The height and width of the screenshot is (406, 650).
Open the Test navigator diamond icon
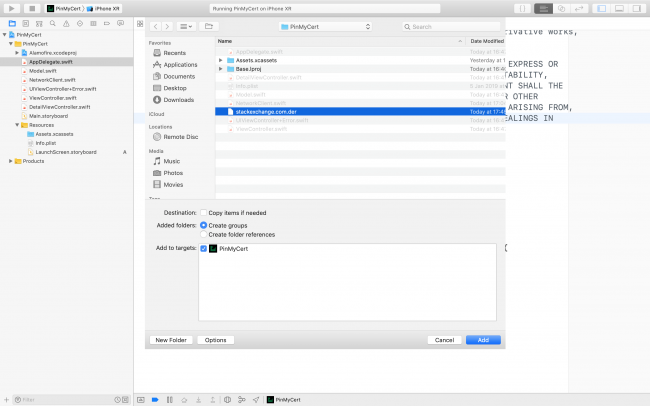click(80, 24)
